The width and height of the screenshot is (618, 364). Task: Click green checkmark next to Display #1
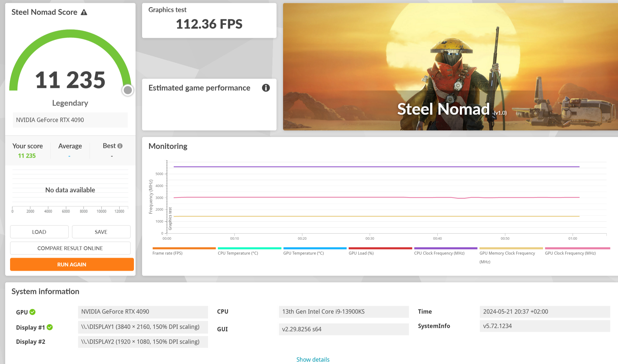[x=50, y=327]
